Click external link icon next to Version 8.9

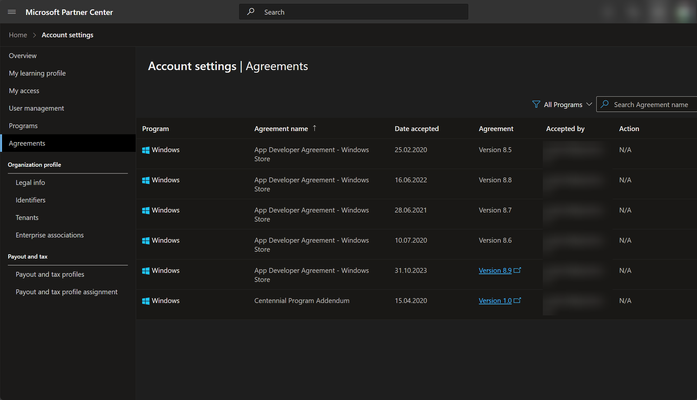click(x=517, y=270)
